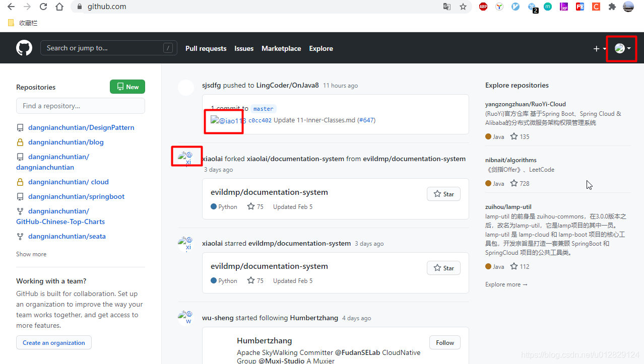
Task: Go to Marketplace
Action: click(x=281, y=48)
